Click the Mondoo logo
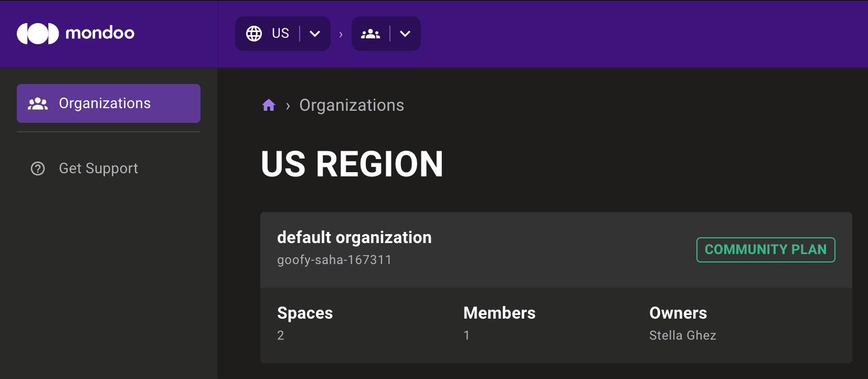The width and height of the screenshot is (868, 379). [x=76, y=34]
